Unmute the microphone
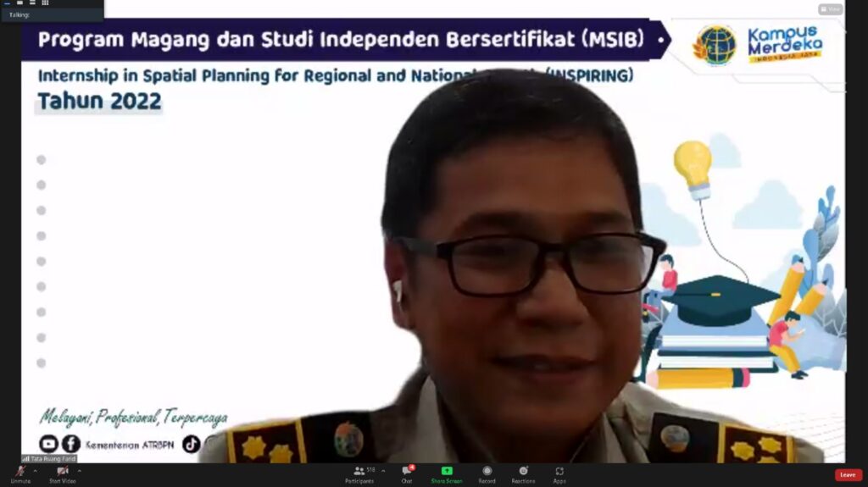This screenshot has width=868, height=487. (x=19, y=473)
